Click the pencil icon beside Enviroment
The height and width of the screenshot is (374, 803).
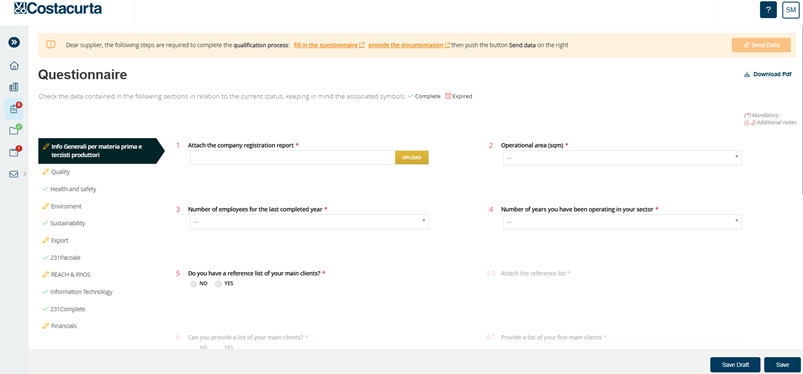(46, 206)
